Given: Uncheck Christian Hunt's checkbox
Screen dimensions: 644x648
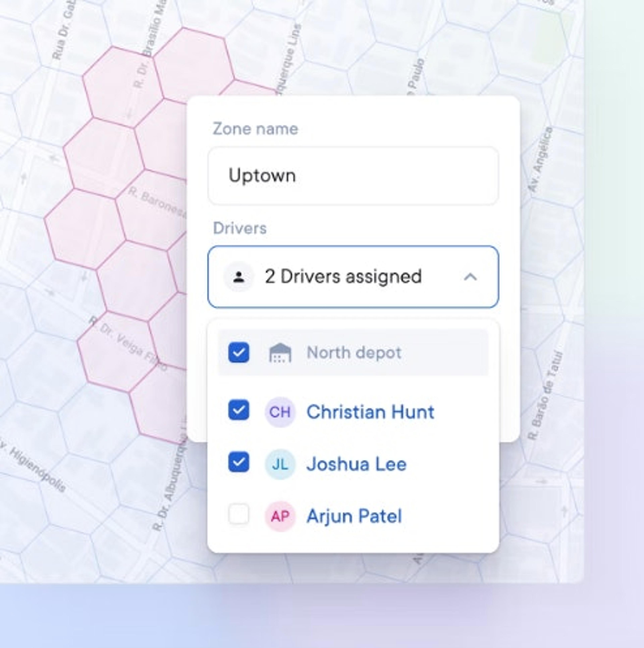Looking at the screenshot, I should [239, 409].
